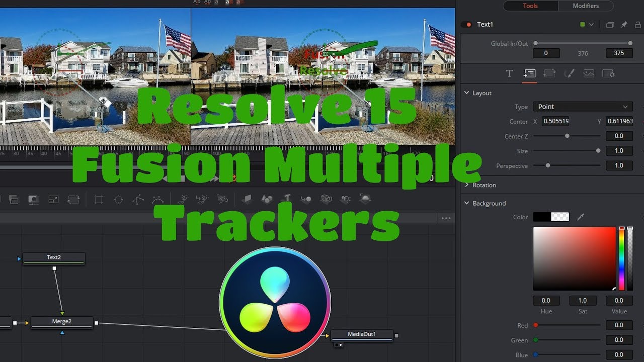
Task: Click the Global Out field showing 375
Action: tap(619, 53)
